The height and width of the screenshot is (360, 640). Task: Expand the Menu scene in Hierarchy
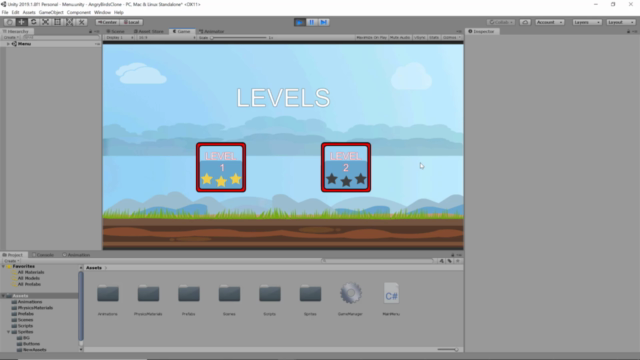pos(8,44)
